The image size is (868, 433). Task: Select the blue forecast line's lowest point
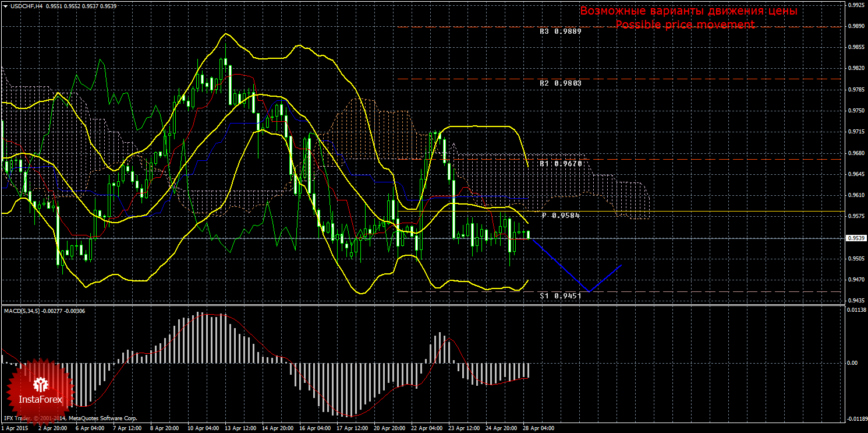tap(589, 291)
